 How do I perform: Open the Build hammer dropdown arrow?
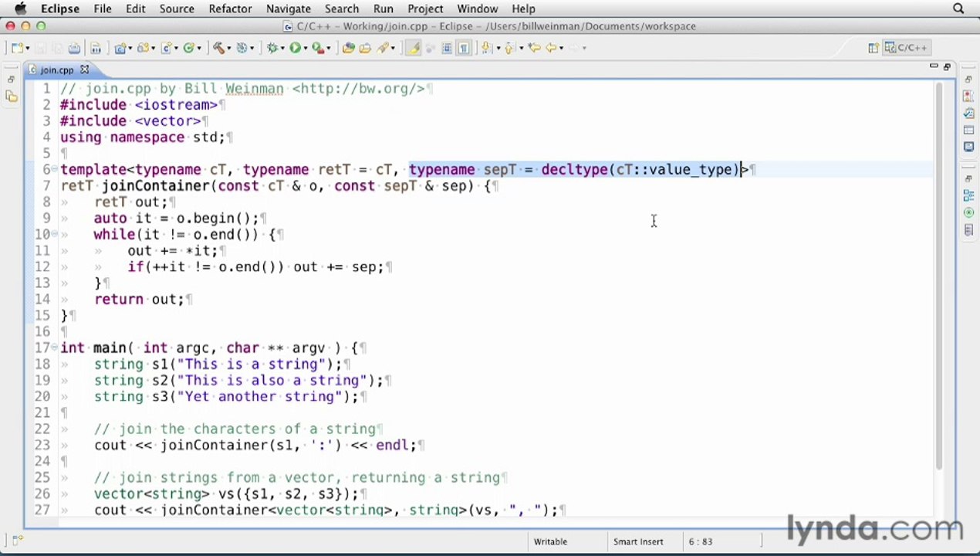point(229,48)
